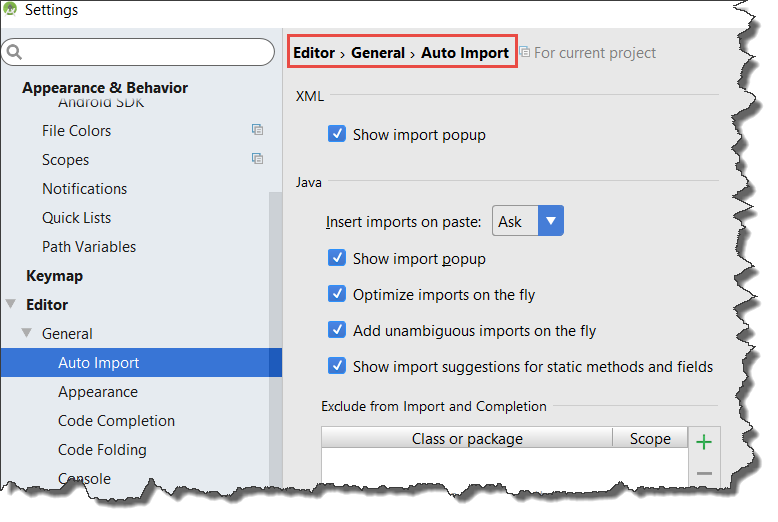The image size is (778, 522).
Task: Open the Keymap settings page
Action: click(55, 276)
